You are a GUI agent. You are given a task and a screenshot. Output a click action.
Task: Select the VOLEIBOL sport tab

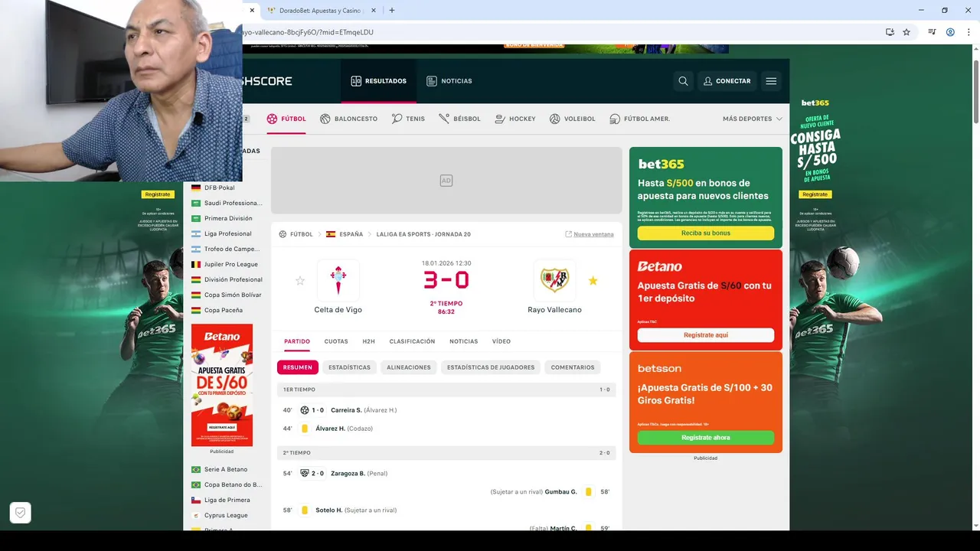point(572,119)
